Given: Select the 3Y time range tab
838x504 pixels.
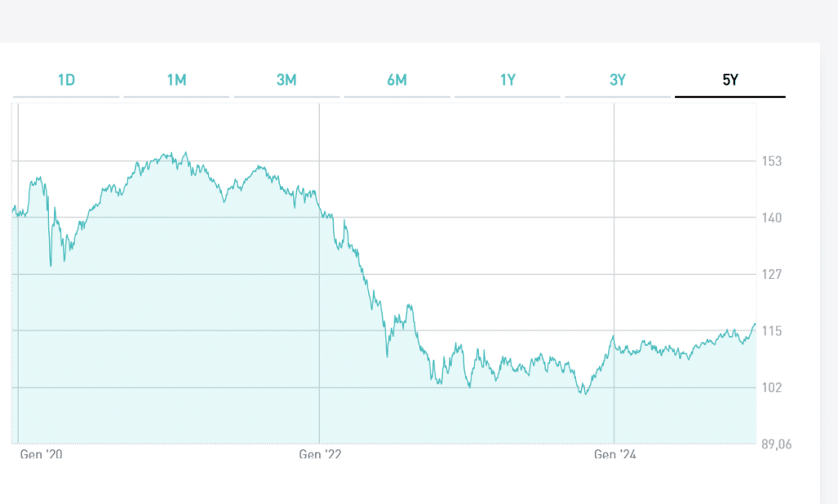Looking at the screenshot, I should coord(618,80).
